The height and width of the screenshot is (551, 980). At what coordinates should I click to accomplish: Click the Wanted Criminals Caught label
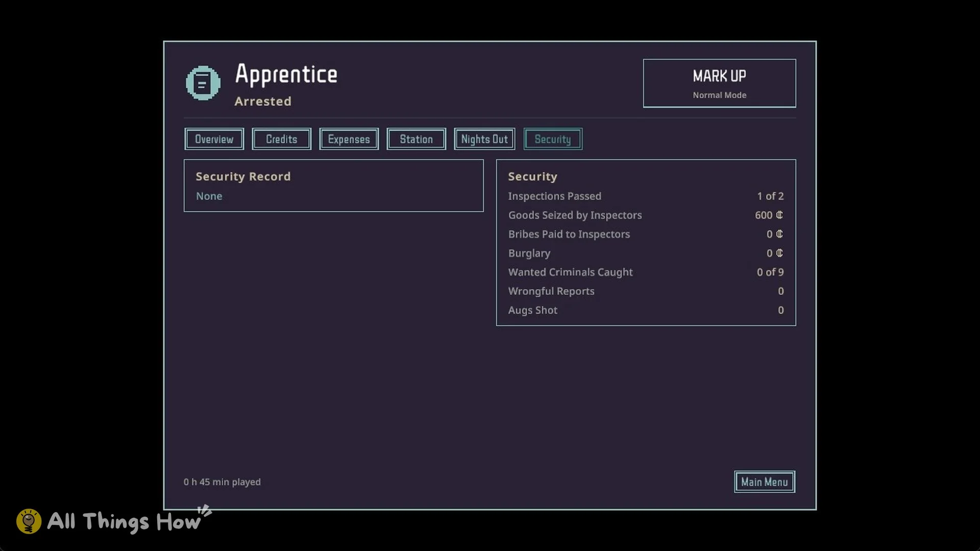[x=571, y=272]
